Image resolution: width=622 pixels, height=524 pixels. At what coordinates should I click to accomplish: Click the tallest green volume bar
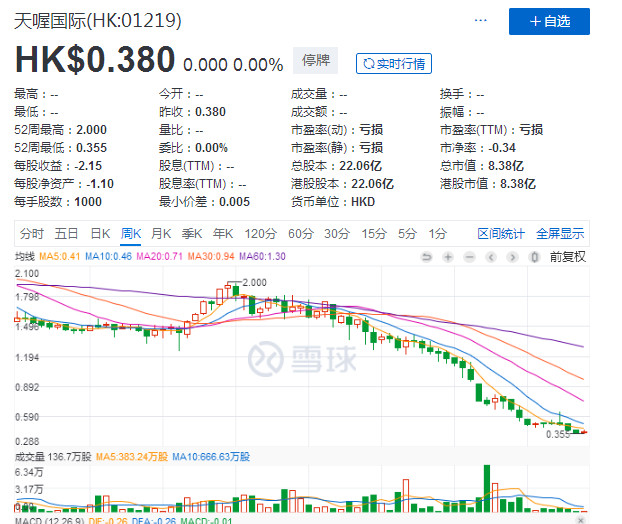(x=486, y=489)
